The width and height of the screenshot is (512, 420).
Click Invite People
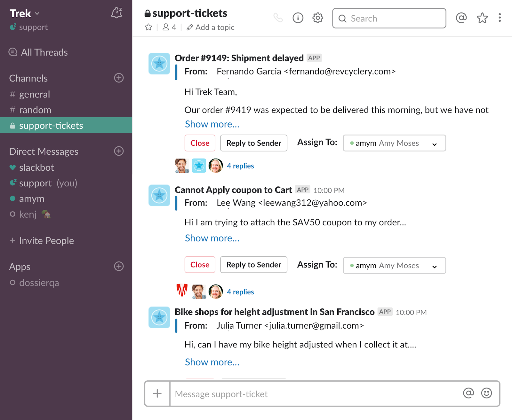(x=42, y=241)
